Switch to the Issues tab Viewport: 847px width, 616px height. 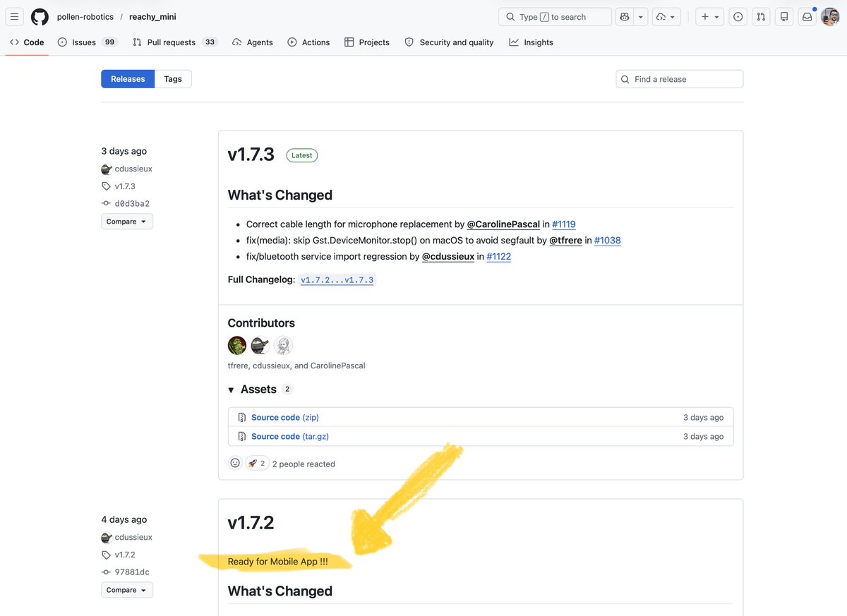click(87, 42)
